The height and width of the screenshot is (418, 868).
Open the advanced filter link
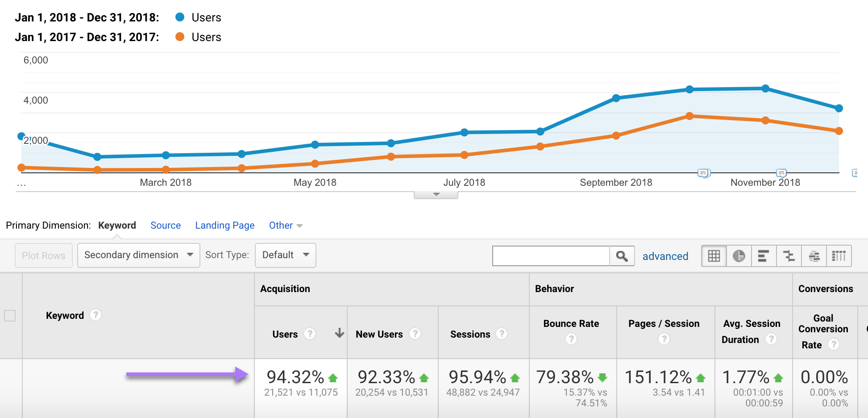pos(665,256)
